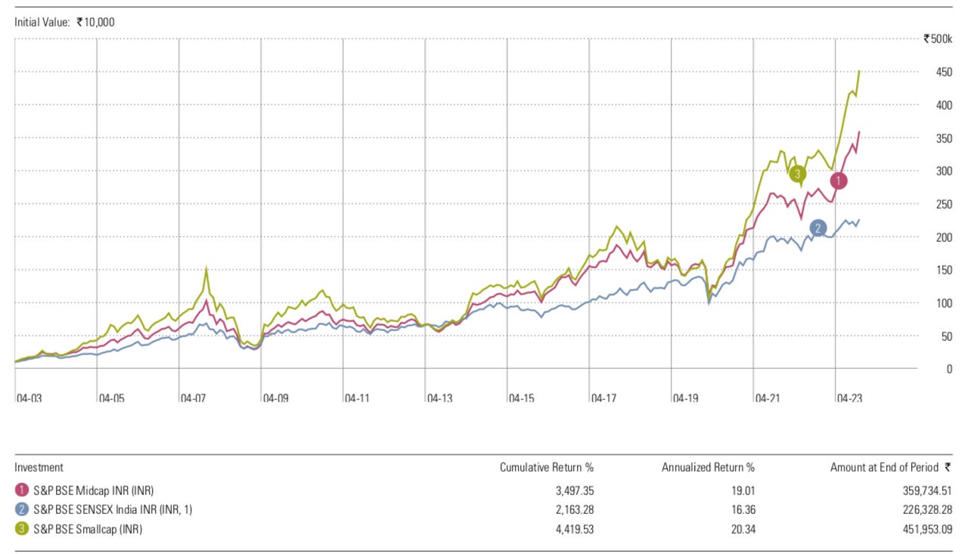Click the 300 y-axis label
The height and width of the screenshot is (554, 980).
[944, 172]
